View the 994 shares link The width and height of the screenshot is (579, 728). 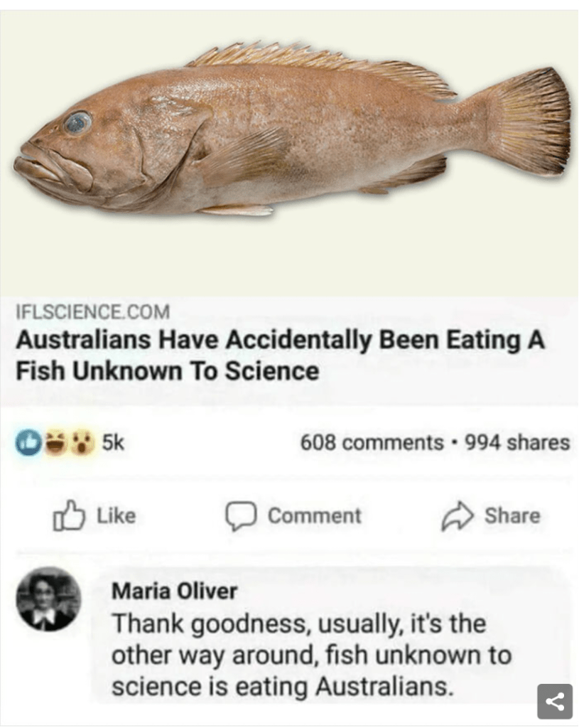coord(517,442)
